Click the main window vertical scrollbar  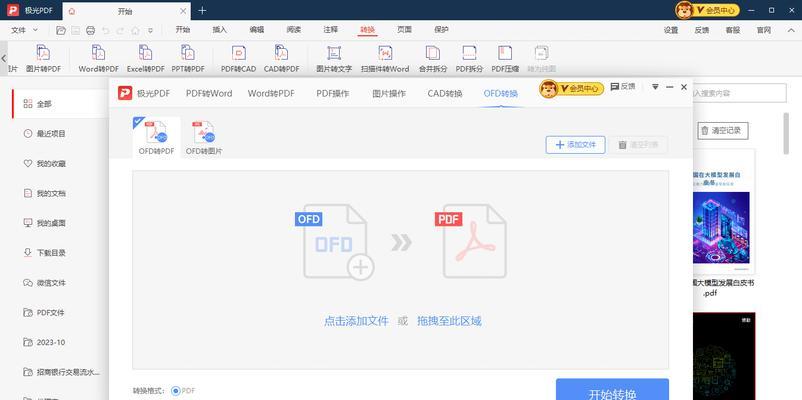[x=787, y=133]
